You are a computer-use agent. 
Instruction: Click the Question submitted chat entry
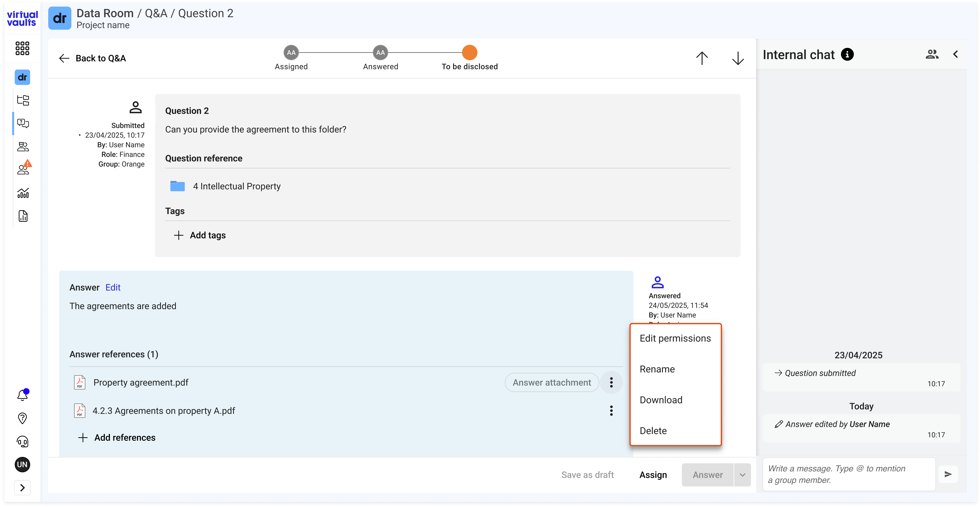861,377
